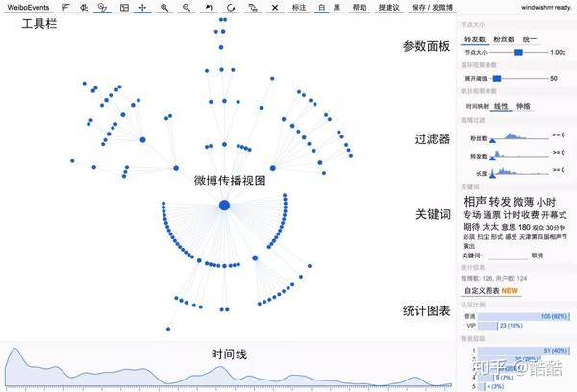
Task: Click the X delete icon in toolbar
Action: click(x=275, y=7)
